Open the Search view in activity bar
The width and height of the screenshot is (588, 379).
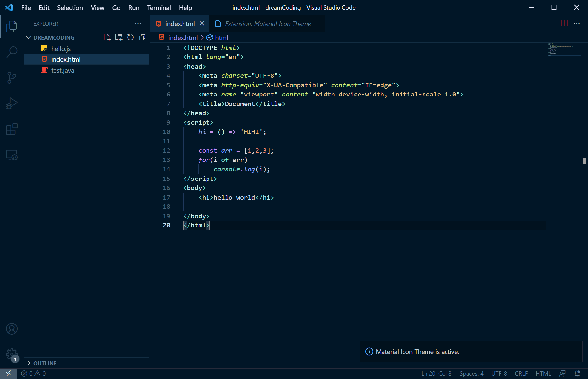(x=12, y=52)
